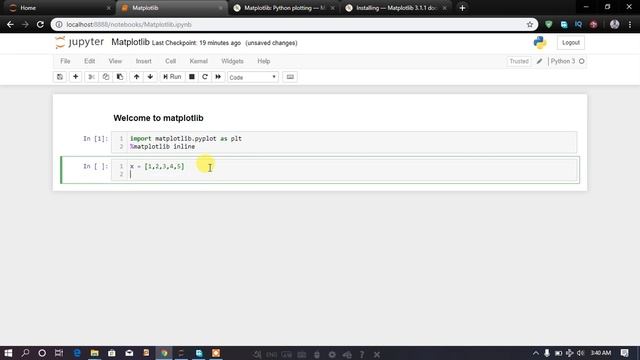This screenshot has height=360, width=640.
Task: Click the Last Checkpoint text
Action: pyautogui.click(x=196, y=43)
